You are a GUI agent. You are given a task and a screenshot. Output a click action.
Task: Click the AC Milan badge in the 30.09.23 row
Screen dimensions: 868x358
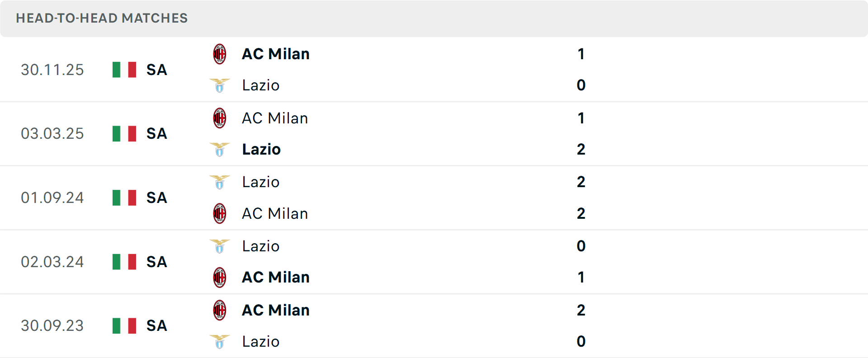[220, 310]
